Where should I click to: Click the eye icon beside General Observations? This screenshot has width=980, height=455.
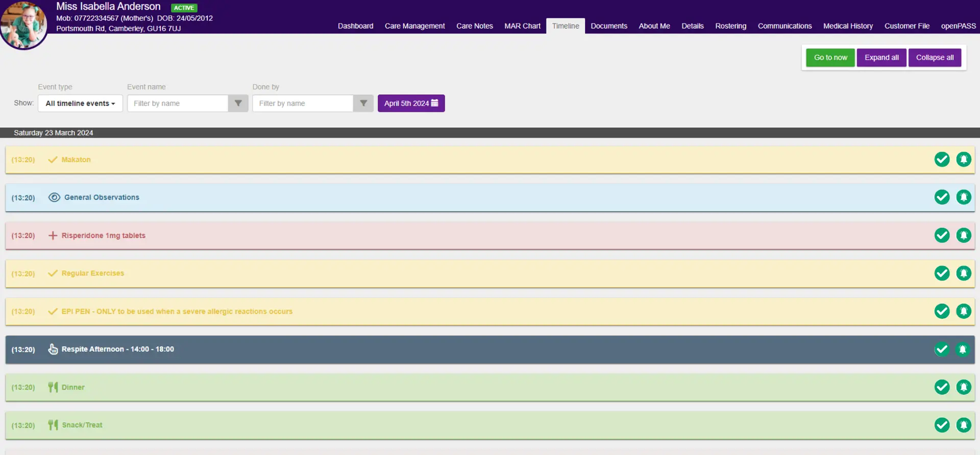pyautogui.click(x=54, y=197)
